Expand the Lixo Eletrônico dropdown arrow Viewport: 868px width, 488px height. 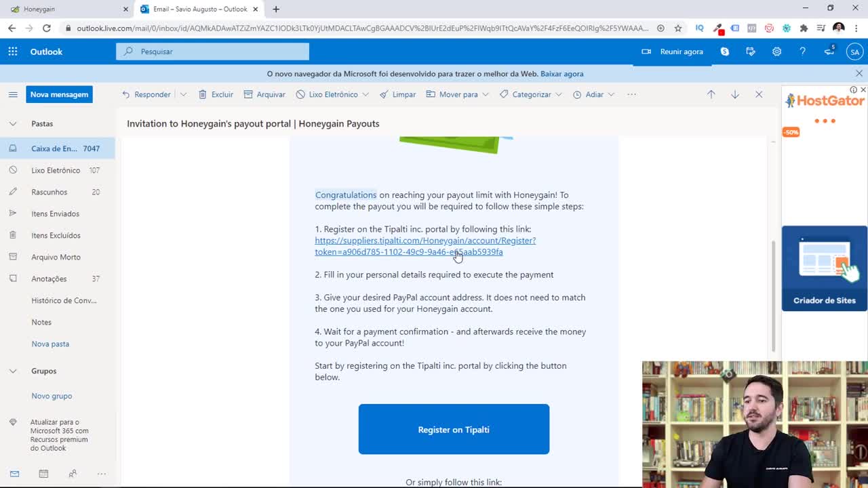366,94
